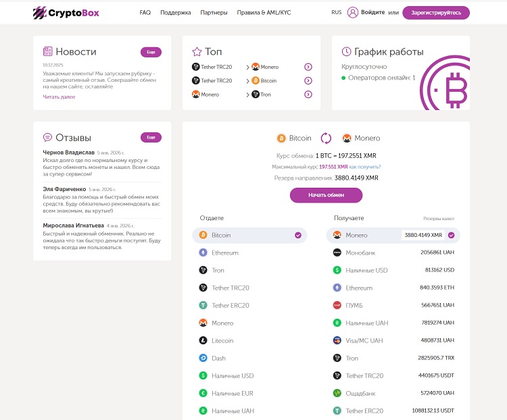The image size is (507, 420).
Task: Open the Поддержка menu item
Action: [176, 13]
